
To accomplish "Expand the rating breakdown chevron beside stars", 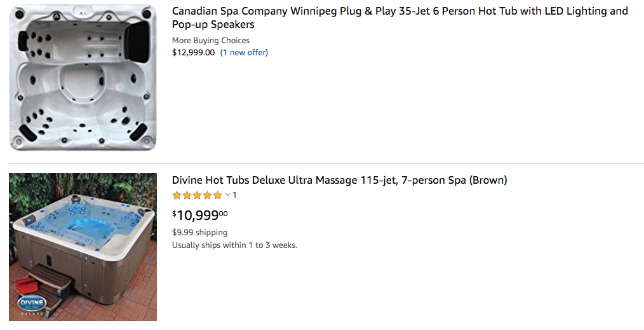I will 227,195.
